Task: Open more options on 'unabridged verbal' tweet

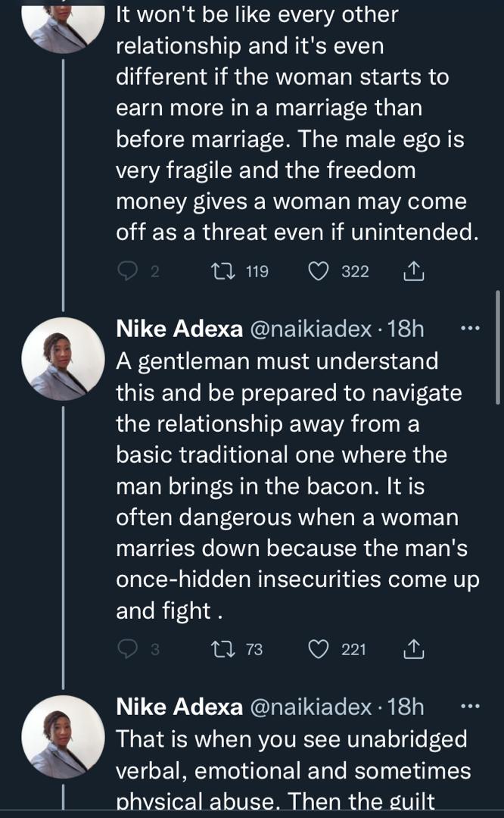Action: click(x=470, y=706)
